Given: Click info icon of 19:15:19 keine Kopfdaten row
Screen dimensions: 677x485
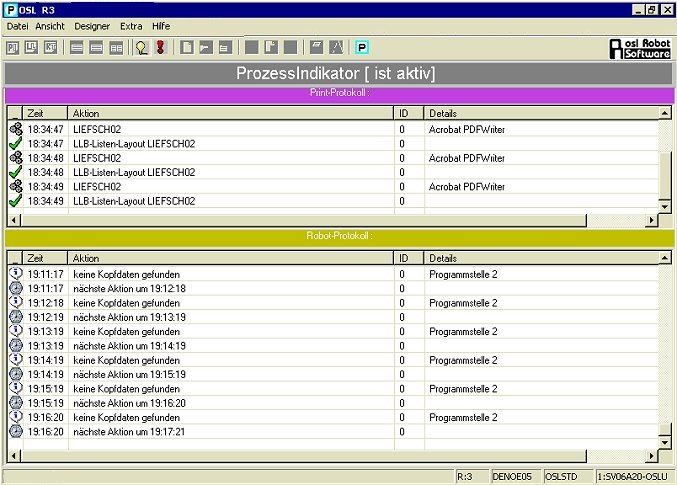Looking at the screenshot, I should (x=16, y=388).
